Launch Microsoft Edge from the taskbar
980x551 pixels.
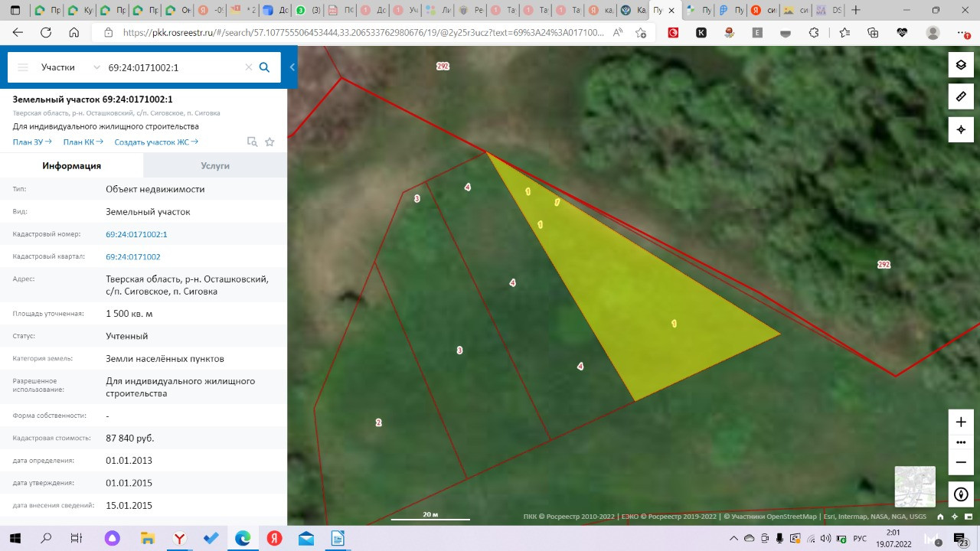[x=242, y=539]
